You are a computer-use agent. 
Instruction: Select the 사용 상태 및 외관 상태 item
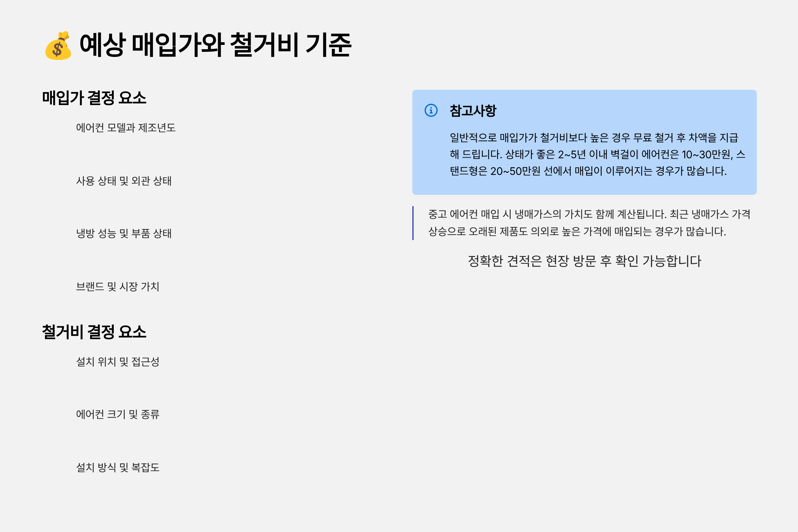click(123, 181)
